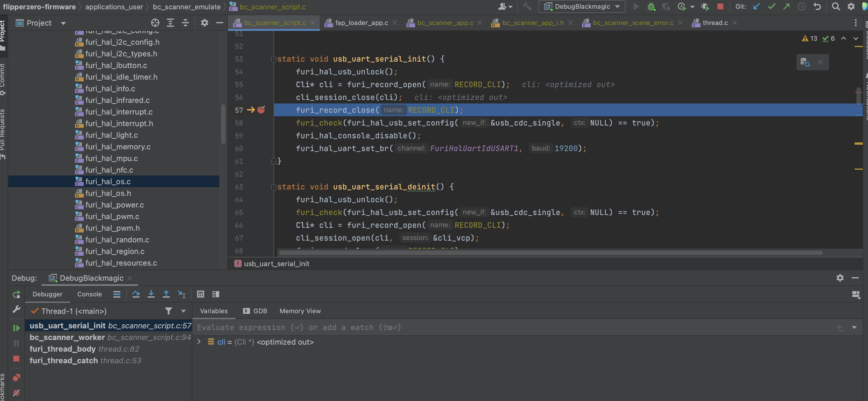This screenshot has width=868, height=401.
Task: Click Git update project arrow icon
Action: tap(756, 7)
